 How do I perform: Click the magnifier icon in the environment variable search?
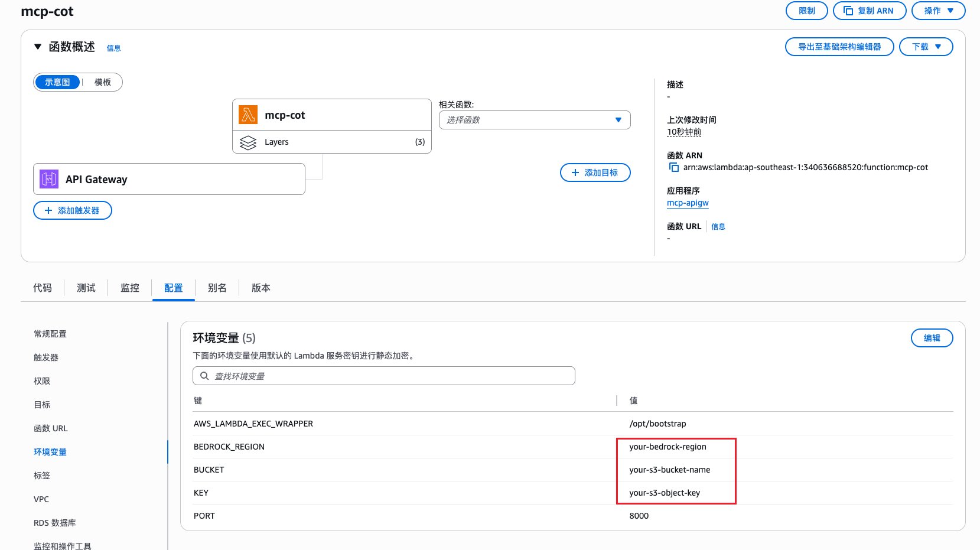click(204, 376)
